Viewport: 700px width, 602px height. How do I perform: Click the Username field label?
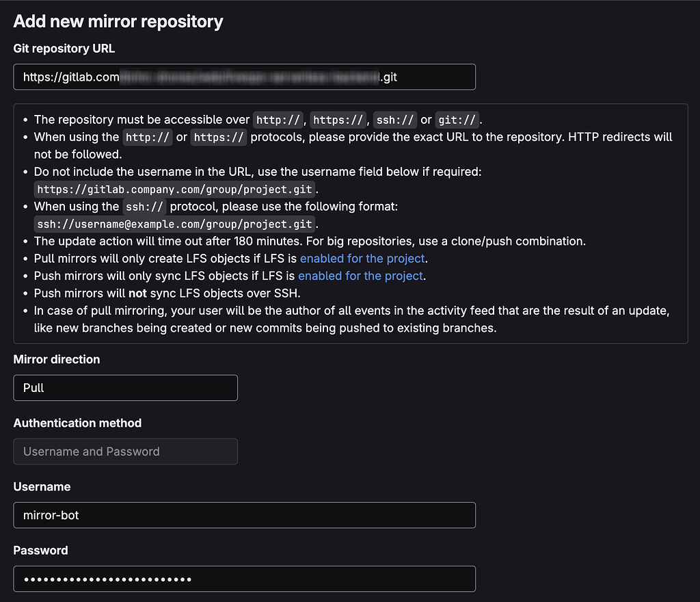(42, 487)
